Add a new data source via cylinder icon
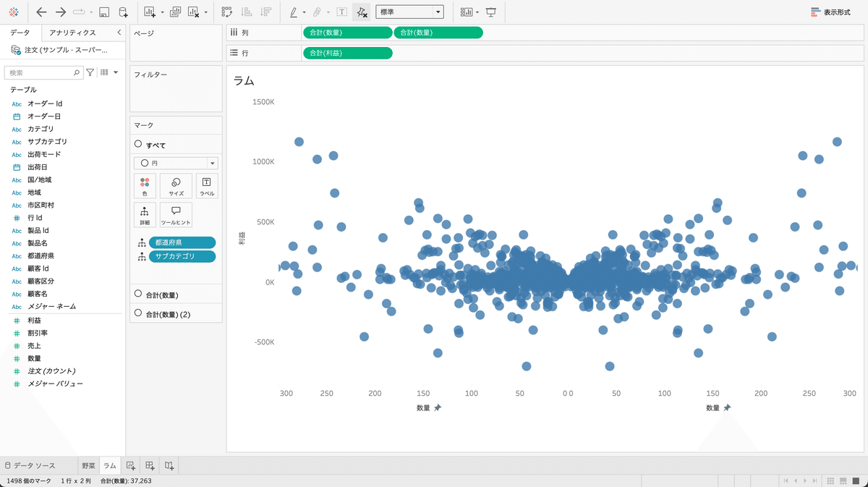868x487 pixels. click(x=123, y=12)
